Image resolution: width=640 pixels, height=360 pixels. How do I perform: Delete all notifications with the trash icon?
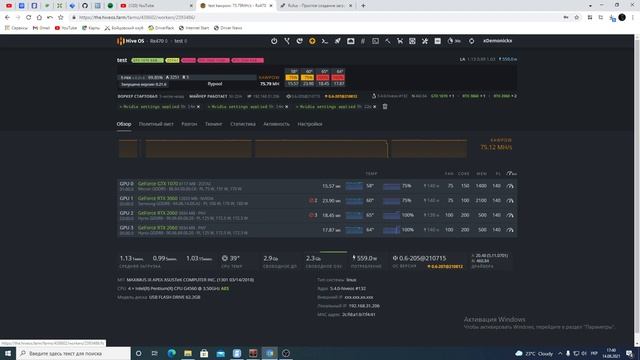coord(384,107)
